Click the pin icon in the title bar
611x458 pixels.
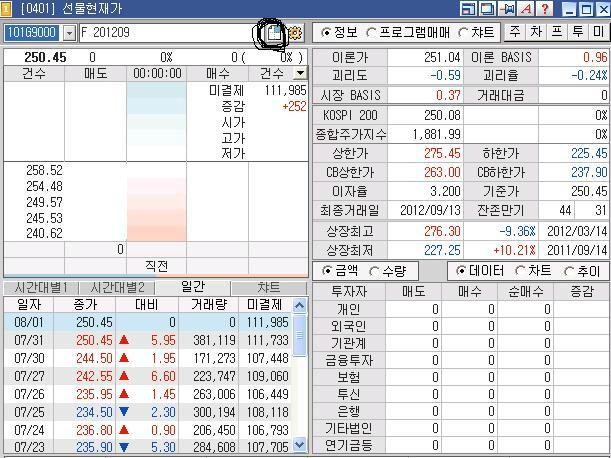(x=506, y=9)
